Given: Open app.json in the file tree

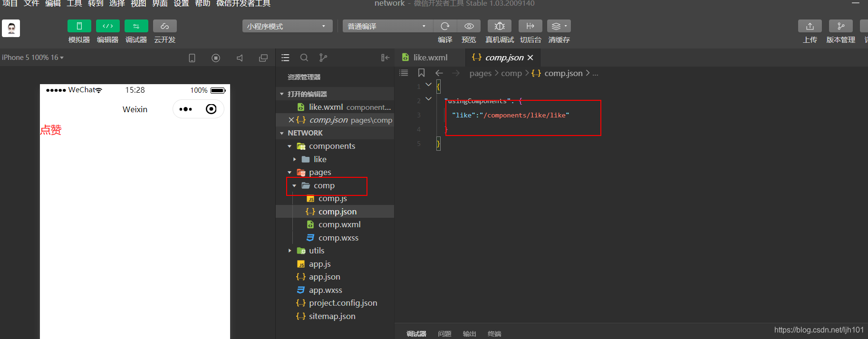Looking at the screenshot, I should click(335, 277).
